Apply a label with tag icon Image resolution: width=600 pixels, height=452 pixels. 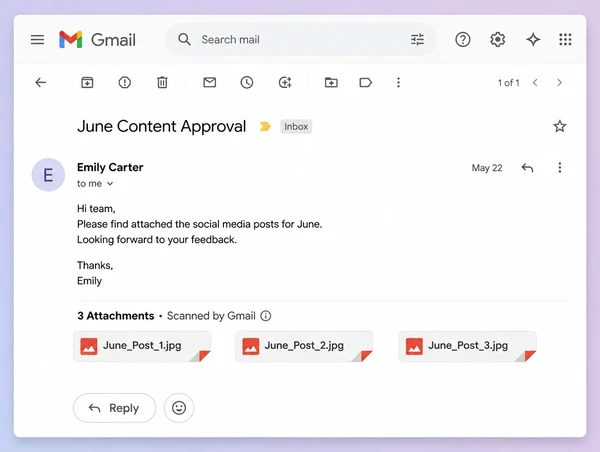click(365, 82)
